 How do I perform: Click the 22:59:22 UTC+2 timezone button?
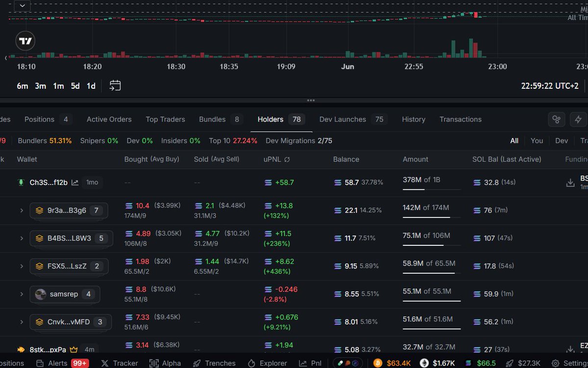tap(550, 86)
